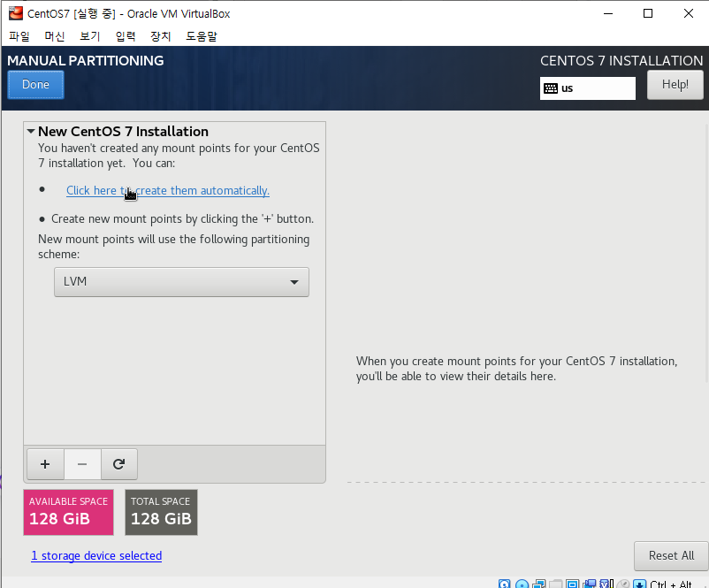Click the Reset All button
Viewport: 709px width, 588px height.
[x=671, y=555]
